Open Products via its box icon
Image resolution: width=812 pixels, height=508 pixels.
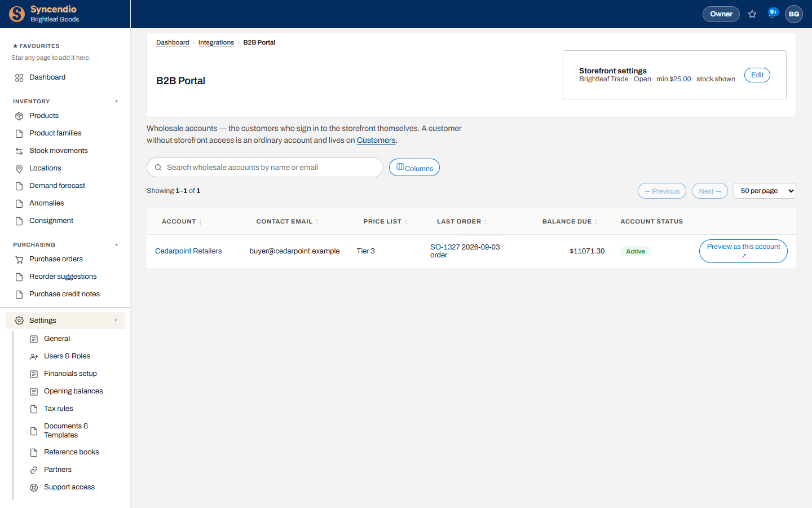point(19,116)
